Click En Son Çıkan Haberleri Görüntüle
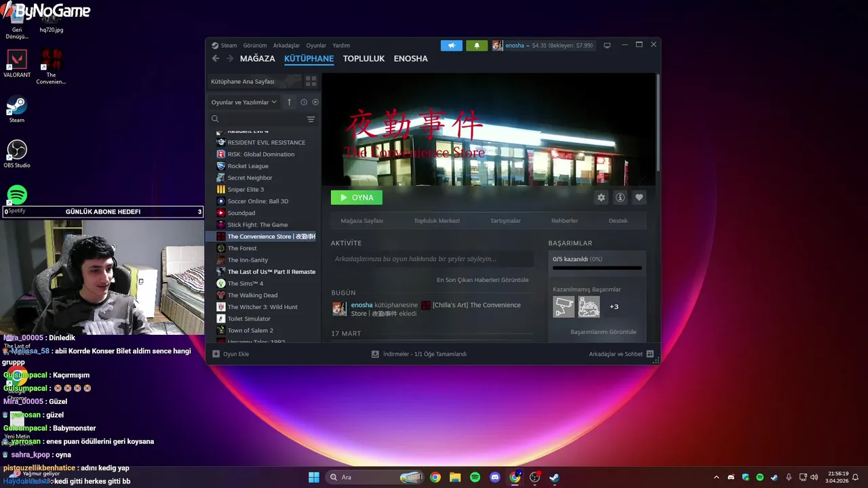This screenshot has width=868, height=488. [x=483, y=280]
